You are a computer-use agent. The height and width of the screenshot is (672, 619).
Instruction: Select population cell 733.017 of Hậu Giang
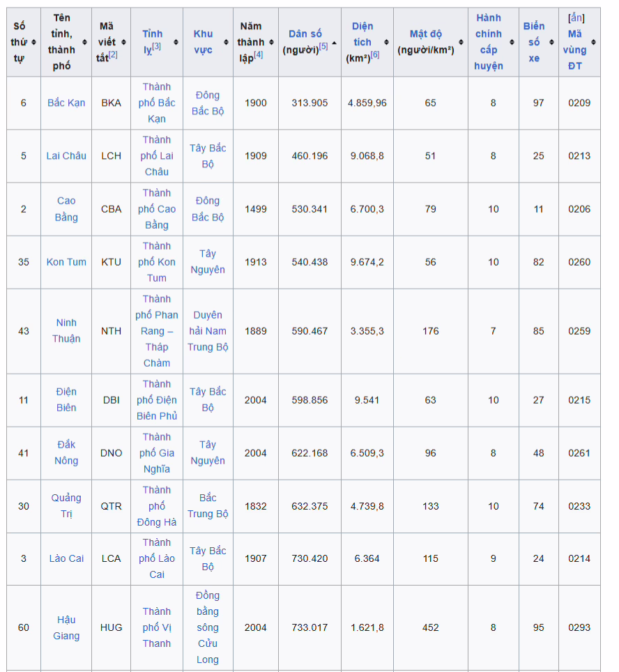pos(309,627)
